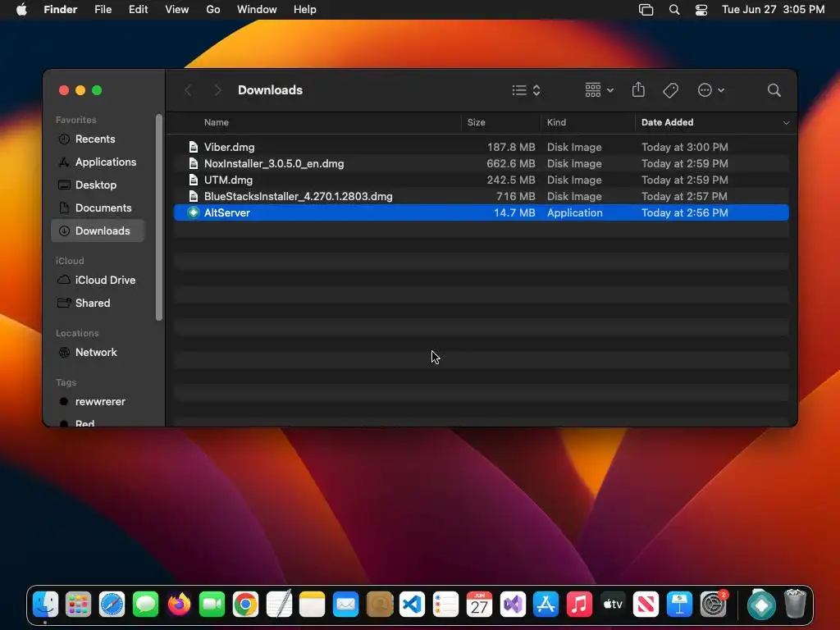The image size is (840, 630).
Task: Open Spotlight search in menu bar
Action: (x=674, y=10)
